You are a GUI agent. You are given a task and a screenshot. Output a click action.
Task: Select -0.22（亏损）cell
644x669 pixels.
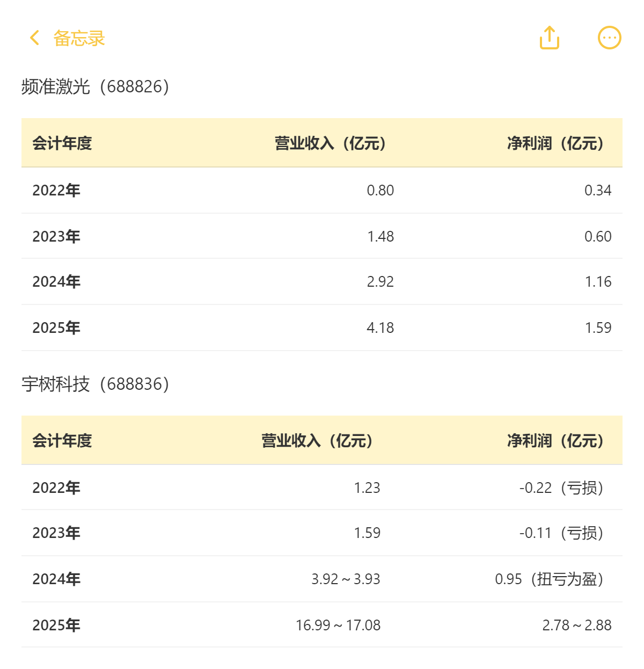[562, 488]
